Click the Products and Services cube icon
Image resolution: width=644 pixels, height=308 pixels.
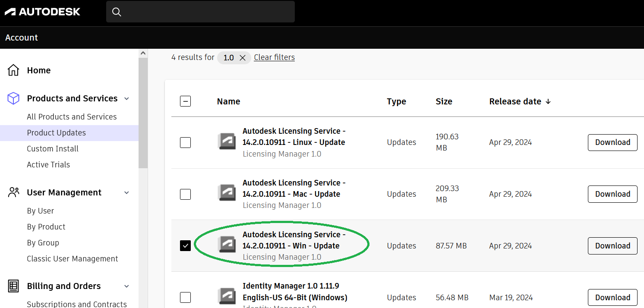click(x=13, y=98)
